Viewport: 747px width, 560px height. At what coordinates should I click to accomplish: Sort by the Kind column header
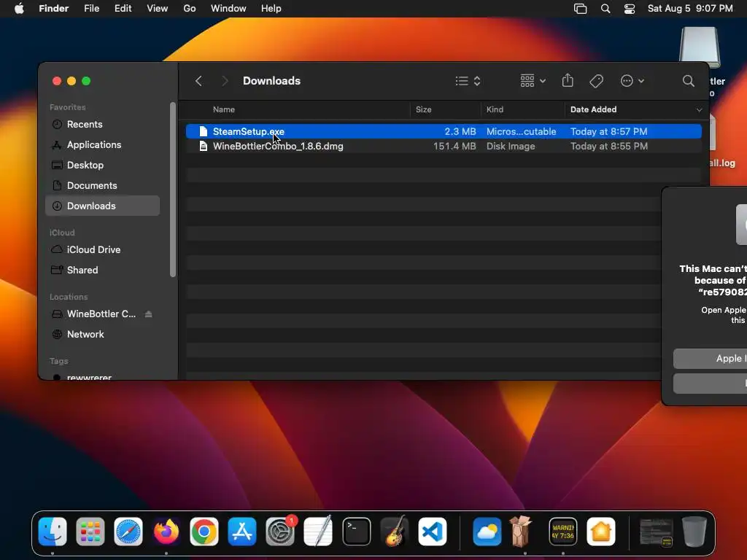click(x=495, y=109)
